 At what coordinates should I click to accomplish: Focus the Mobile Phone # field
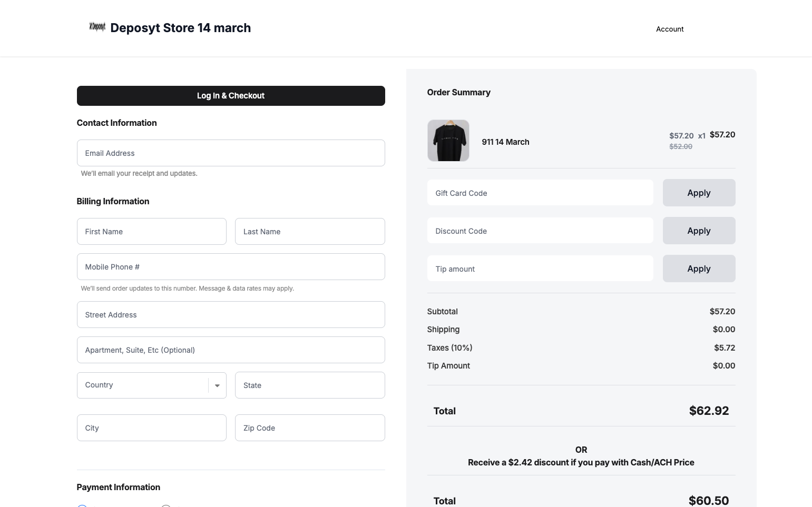click(x=231, y=267)
